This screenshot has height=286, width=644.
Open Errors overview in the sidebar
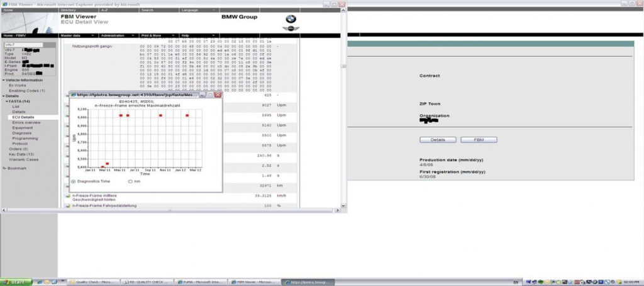click(26, 122)
